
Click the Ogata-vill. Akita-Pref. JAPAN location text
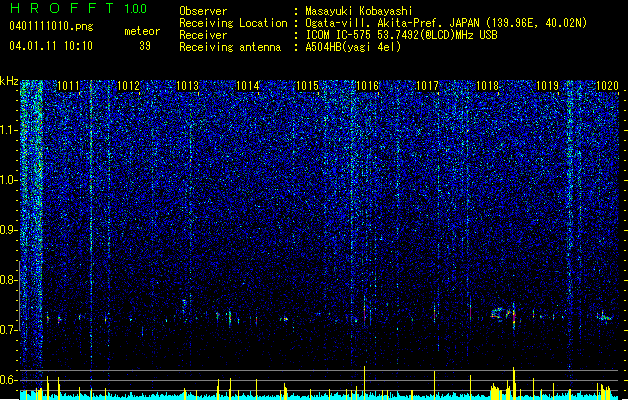click(446, 23)
